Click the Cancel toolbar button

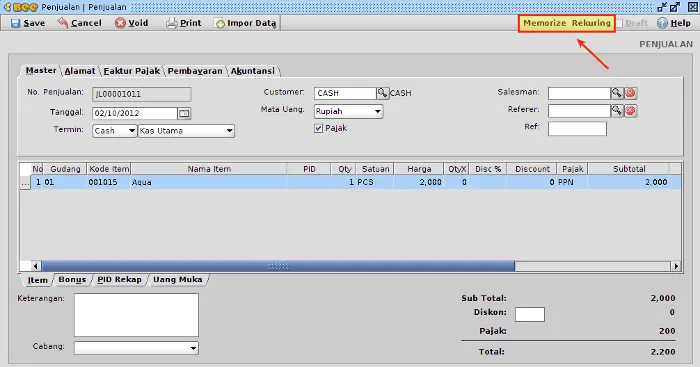click(79, 23)
